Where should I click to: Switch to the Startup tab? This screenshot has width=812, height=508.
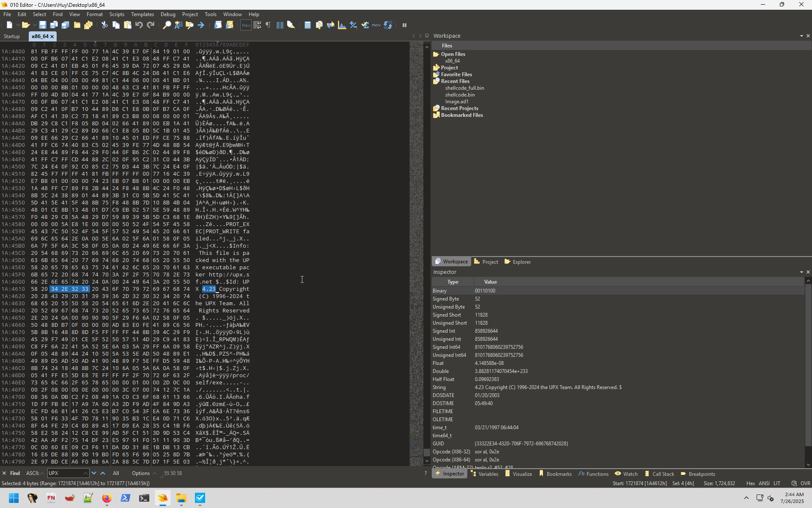pos(12,36)
